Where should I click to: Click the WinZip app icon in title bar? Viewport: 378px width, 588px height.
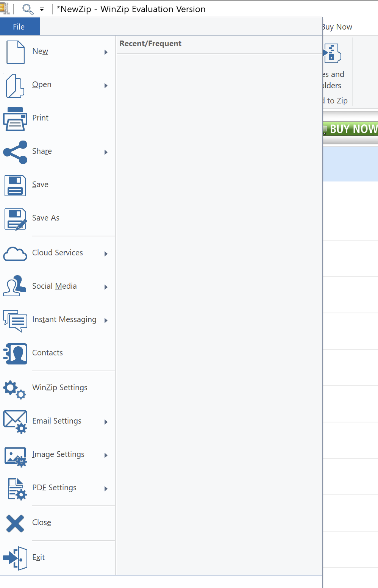point(5,9)
